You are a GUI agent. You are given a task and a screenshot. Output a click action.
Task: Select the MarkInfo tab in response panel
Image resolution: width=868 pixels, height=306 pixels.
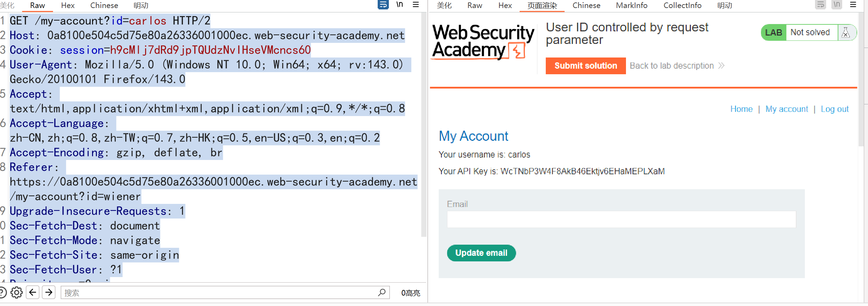pyautogui.click(x=631, y=6)
